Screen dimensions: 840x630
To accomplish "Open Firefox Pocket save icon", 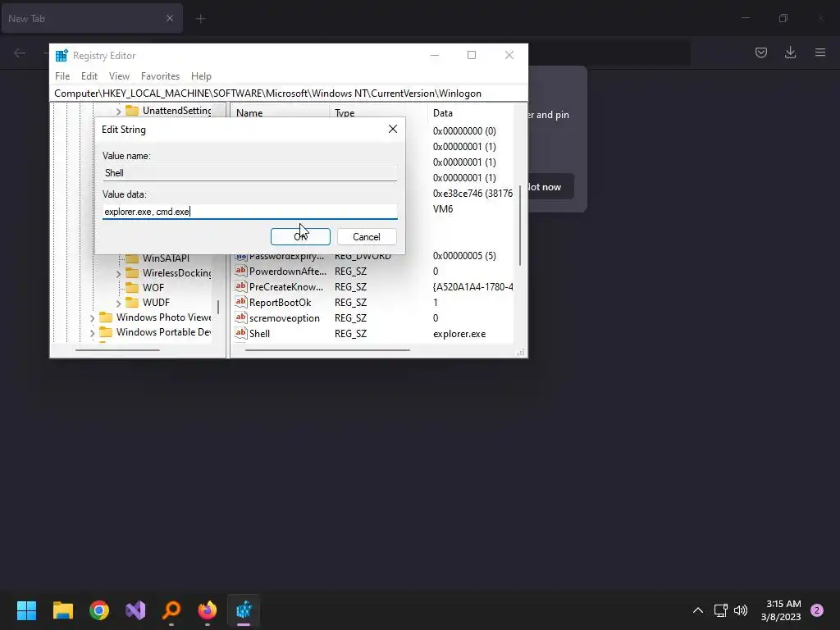I will [x=761, y=52].
